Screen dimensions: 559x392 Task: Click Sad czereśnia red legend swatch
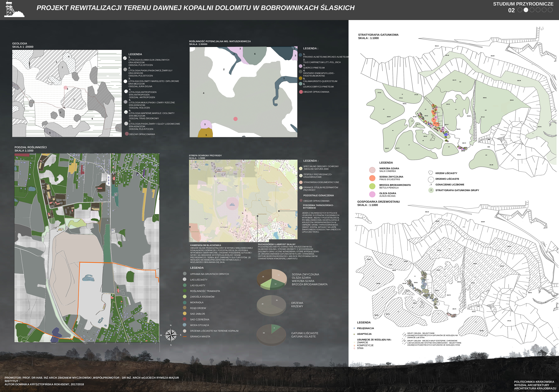[185, 319]
